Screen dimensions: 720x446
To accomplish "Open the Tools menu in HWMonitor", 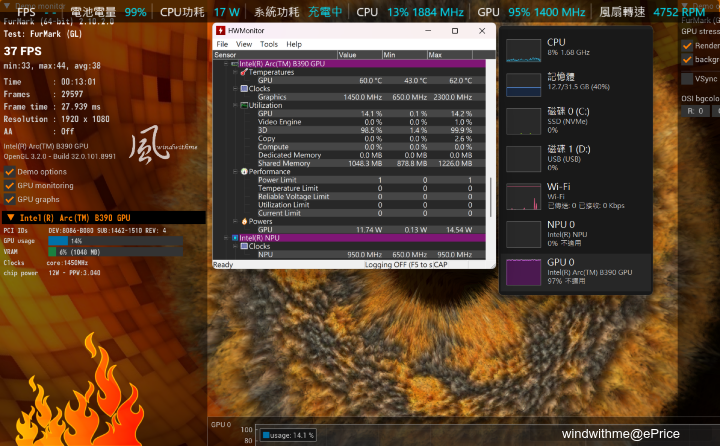I will pyautogui.click(x=269, y=44).
